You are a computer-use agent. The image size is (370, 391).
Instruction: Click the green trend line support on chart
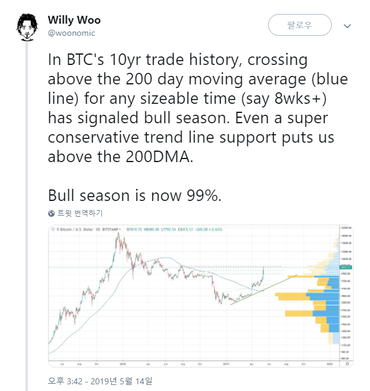pos(263,289)
